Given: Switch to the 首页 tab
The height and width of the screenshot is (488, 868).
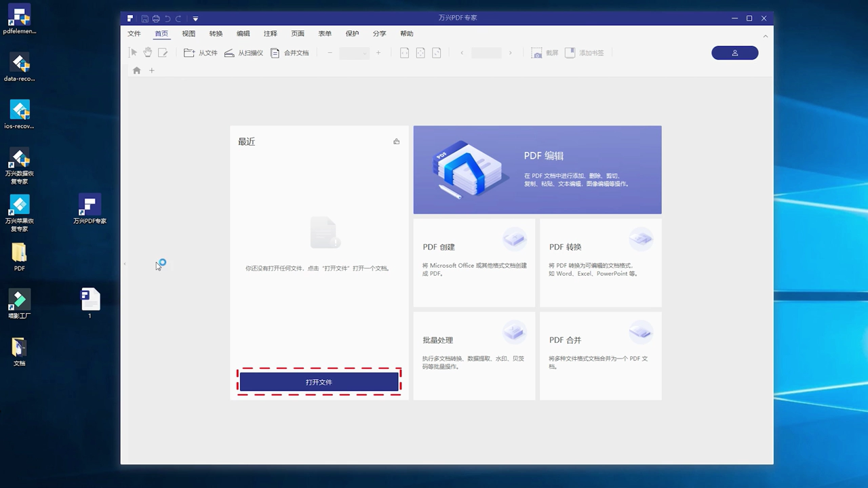Looking at the screenshot, I should (161, 34).
